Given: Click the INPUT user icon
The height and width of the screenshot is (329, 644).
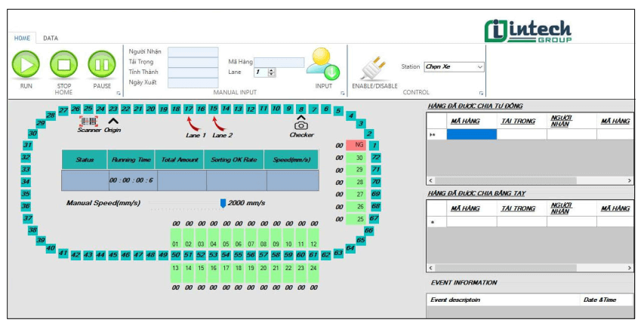Looking at the screenshot, I should point(323,64).
